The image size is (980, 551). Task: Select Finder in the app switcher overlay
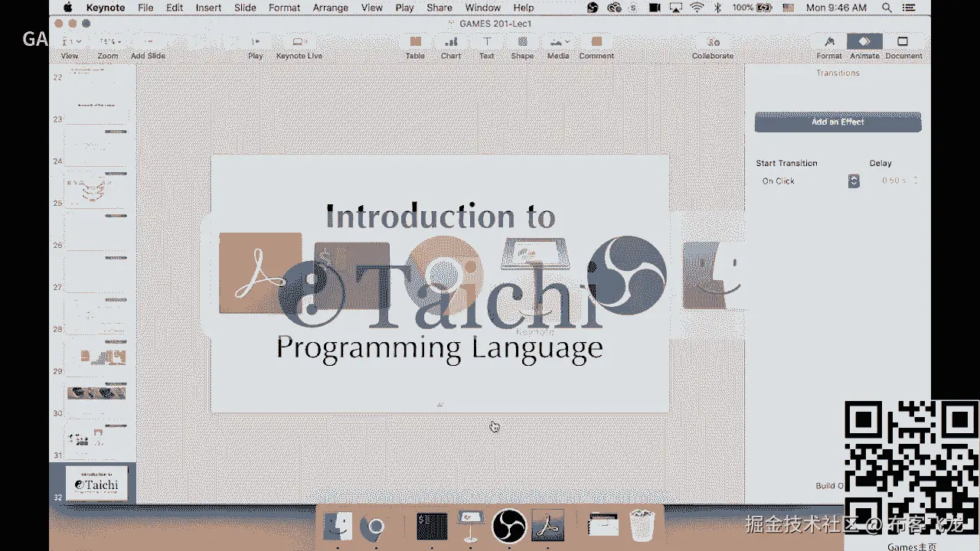point(714,275)
